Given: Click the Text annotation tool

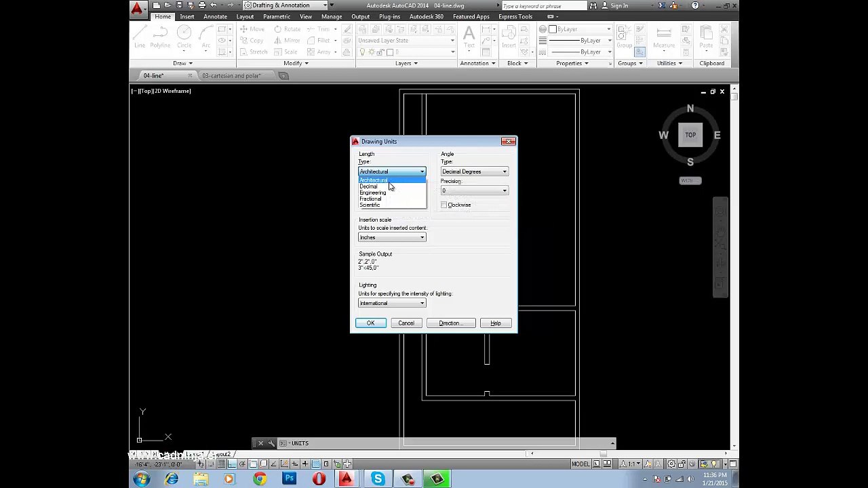Looking at the screenshot, I should pyautogui.click(x=469, y=37).
